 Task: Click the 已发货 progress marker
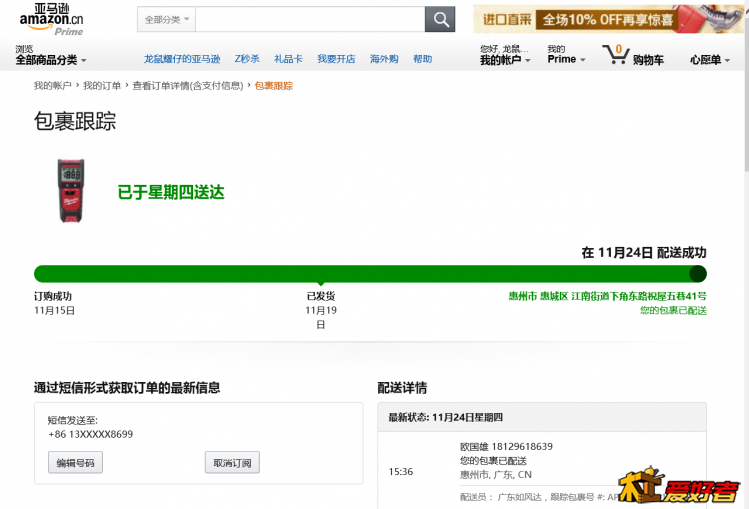(321, 296)
